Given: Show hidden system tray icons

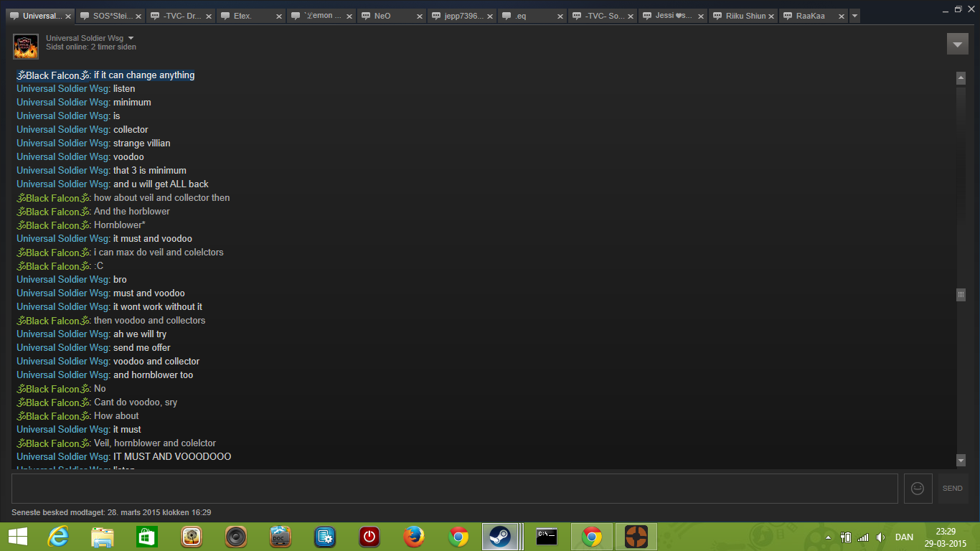Looking at the screenshot, I should [x=829, y=537].
